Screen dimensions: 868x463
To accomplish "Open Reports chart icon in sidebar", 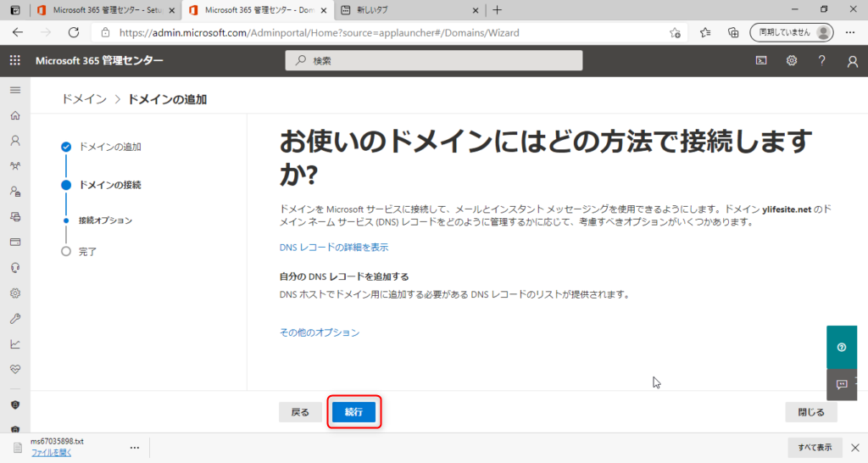I will click(15, 344).
